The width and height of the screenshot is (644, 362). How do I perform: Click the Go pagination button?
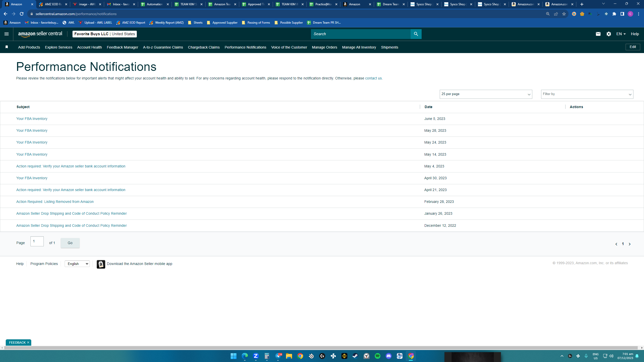70,243
